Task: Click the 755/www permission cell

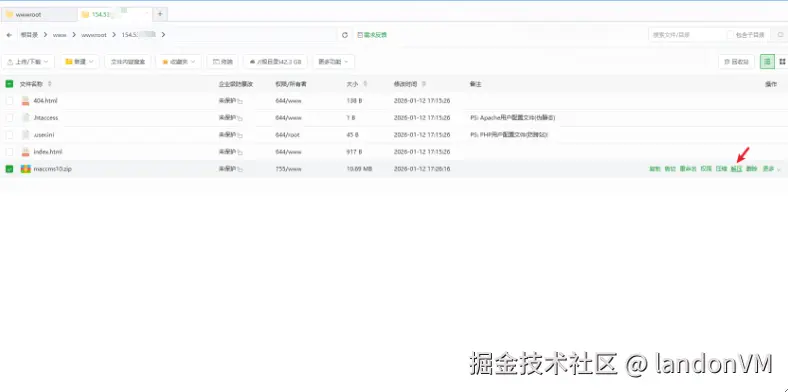Action: [x=288, y=169]
